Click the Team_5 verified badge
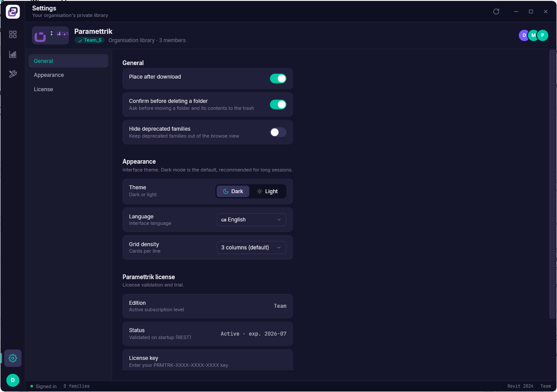 pyautogui.click(x=90, y=40)
